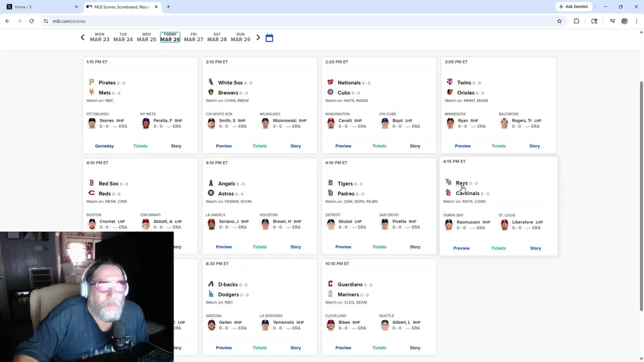Click the D-backs team logo
644x362 pixels.
(211, 285)
